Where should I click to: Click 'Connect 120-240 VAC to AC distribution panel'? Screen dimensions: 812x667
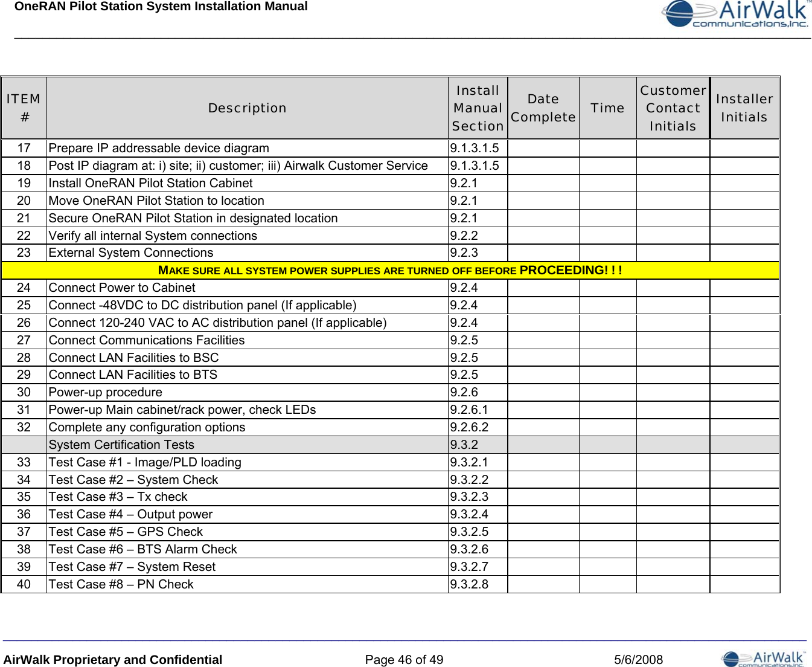pyautogui.click(x=217, y=323)
